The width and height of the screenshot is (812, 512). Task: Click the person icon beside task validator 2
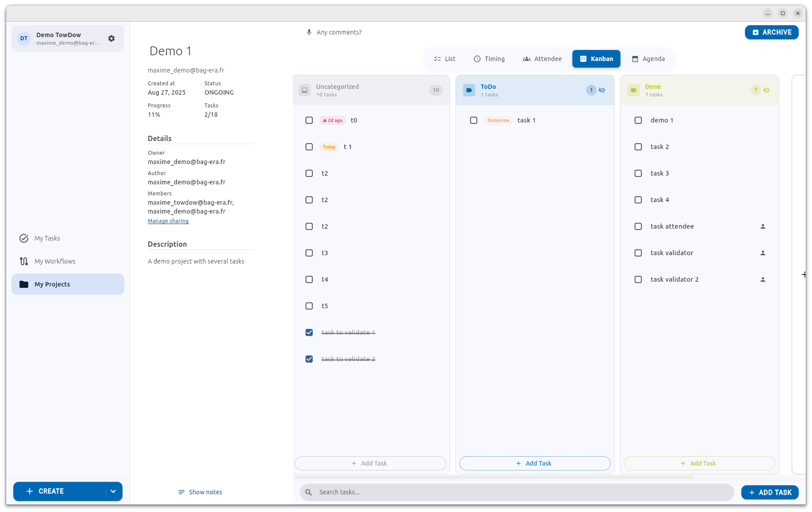tap(763, 279)
